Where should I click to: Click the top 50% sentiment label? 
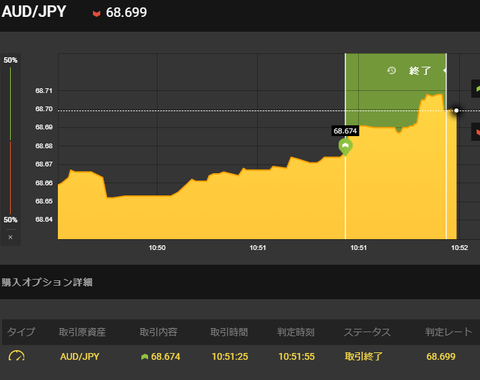click(10, 60)
